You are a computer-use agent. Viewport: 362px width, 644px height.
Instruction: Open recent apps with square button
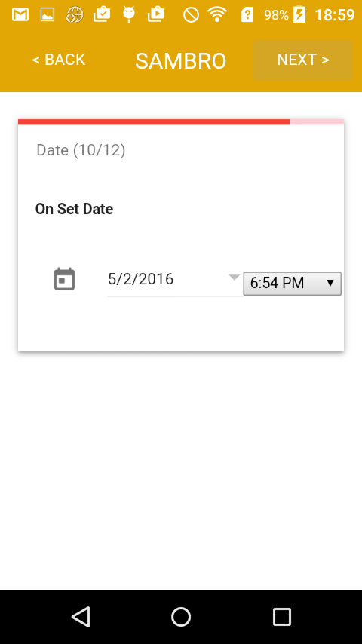pyautogui.click(x=282, y=617)
